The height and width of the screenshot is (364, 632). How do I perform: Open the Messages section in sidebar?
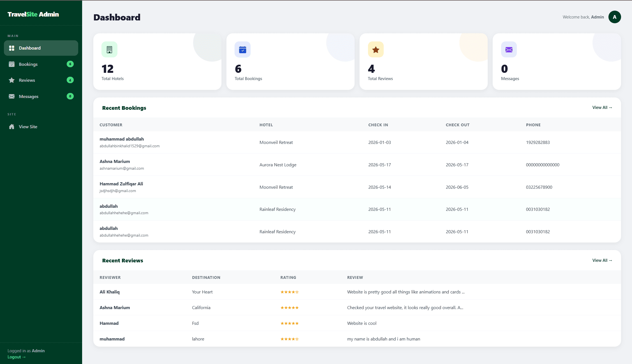pyautogui.click(x=41, y=96)
